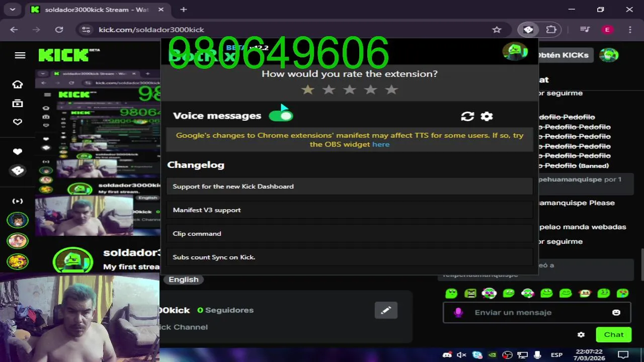Click the OBS Studio tray icon

click(x=508, y=355)
